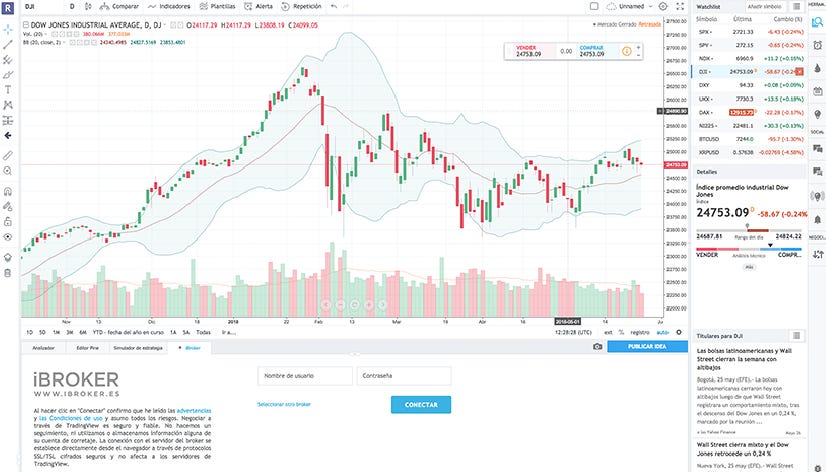This screenshot has width=826, height=472.
Task: Toggle the auto scale option
Action: point(662,332)
